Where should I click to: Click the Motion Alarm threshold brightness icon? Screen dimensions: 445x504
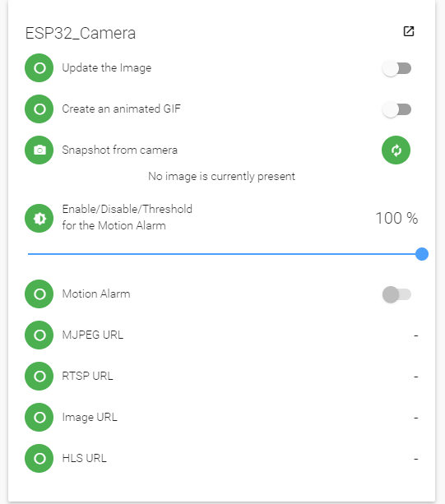(x=39, y=218)
